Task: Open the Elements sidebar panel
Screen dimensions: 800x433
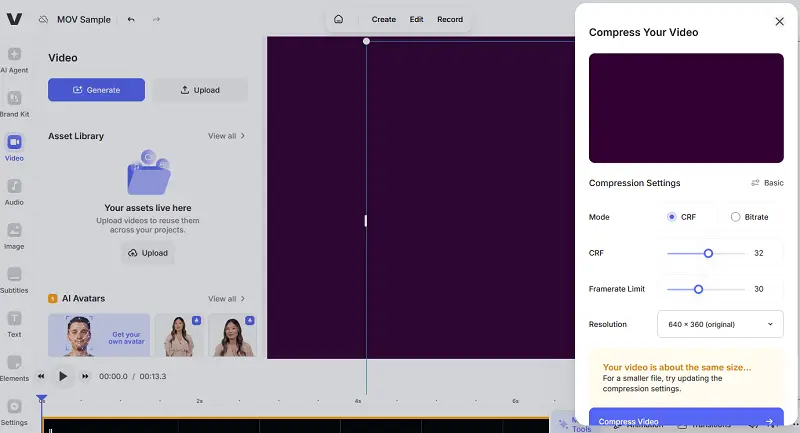Action: pos(14,368)
